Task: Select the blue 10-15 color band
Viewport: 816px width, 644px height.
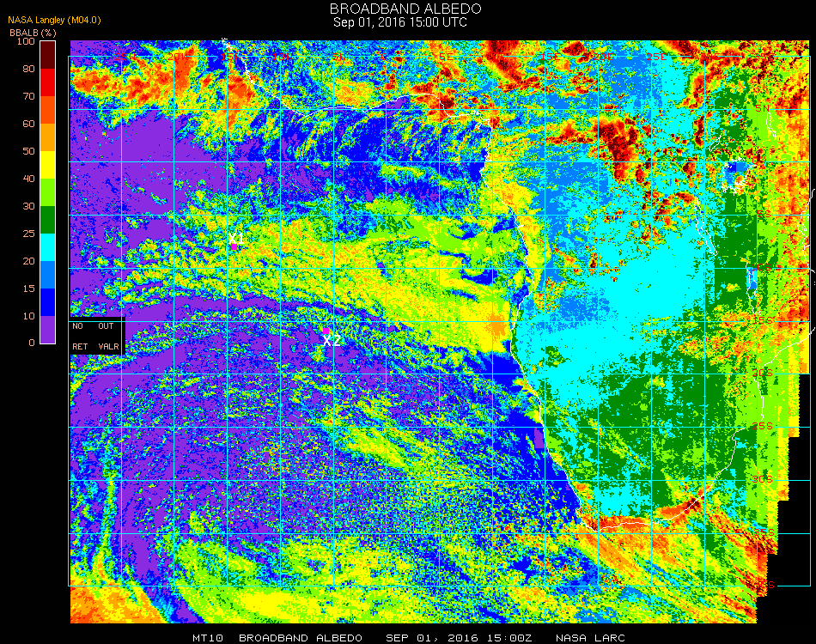Action: pyautogui.click(x=48, y=302)
